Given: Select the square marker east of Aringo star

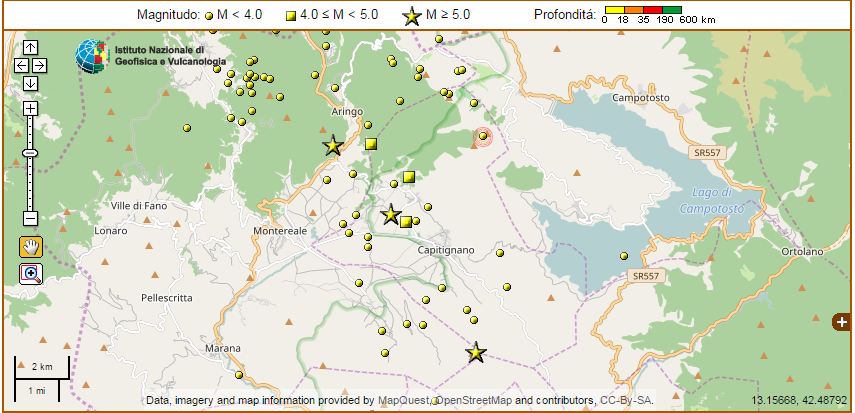Looking at the screenshot, I should coord(371,144).
